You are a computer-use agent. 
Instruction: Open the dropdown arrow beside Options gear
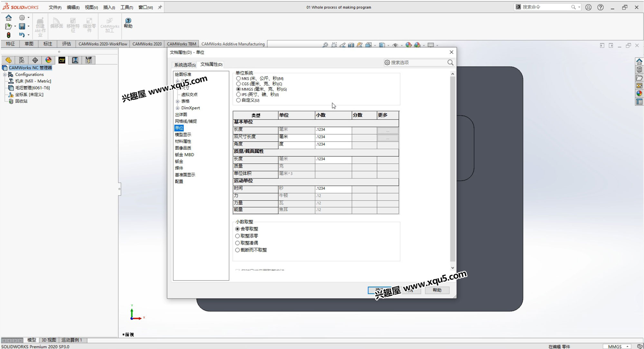click(28, 18)
